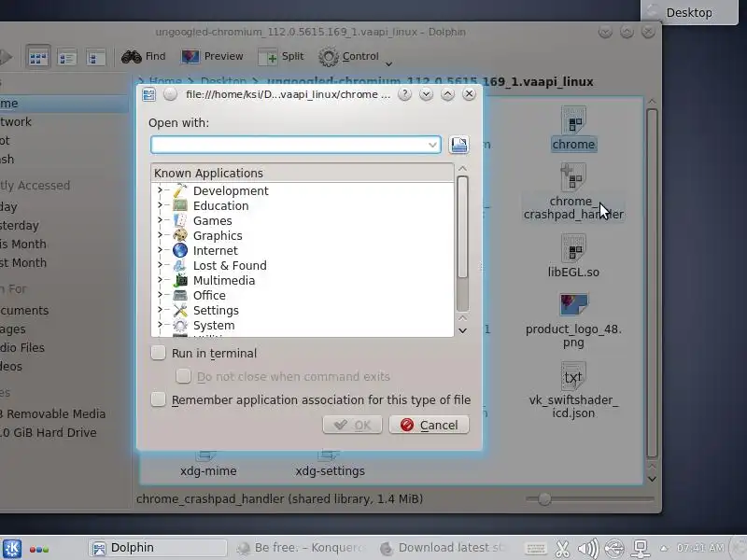Expand the Multimedia category
Screen dimensions: 747x560
click(x=160, y=280)
